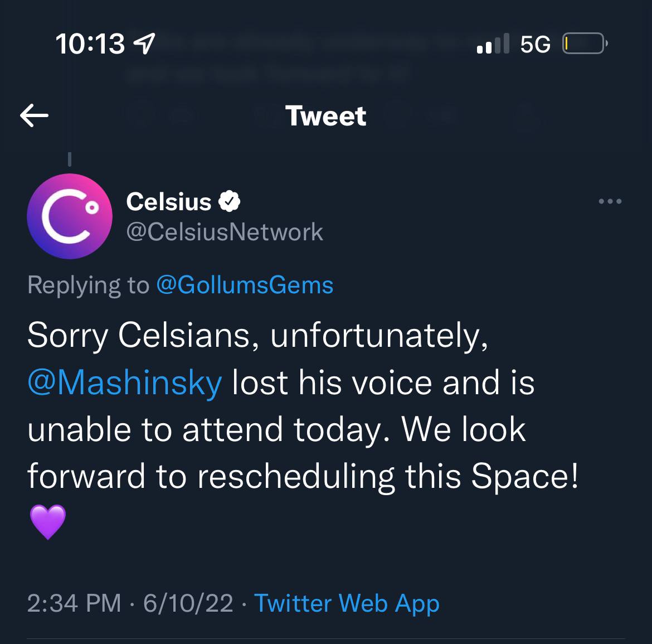Tap the cellular signal bars icon

[493, 43]
